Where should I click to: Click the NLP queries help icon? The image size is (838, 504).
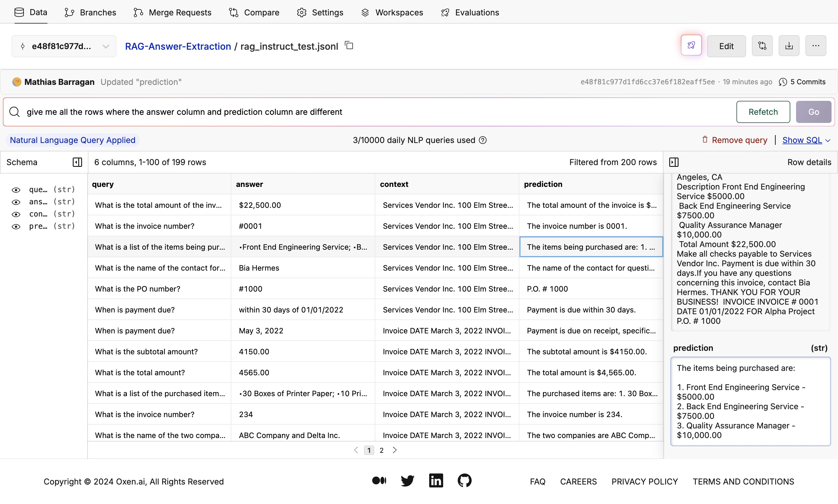[483, 140]
